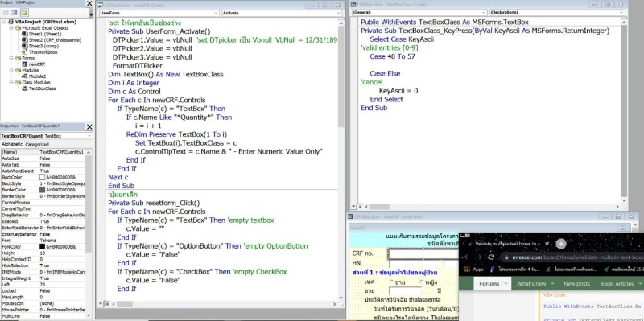Select TextBoxClass class module in tree
Image resolution: width=644 pixels, height=321 pixels.
39,88
